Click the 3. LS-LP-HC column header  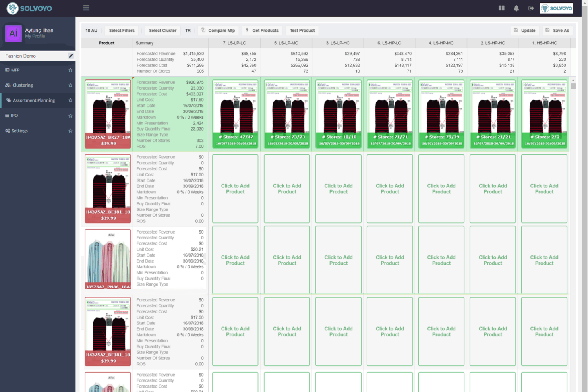pos(338,43)
